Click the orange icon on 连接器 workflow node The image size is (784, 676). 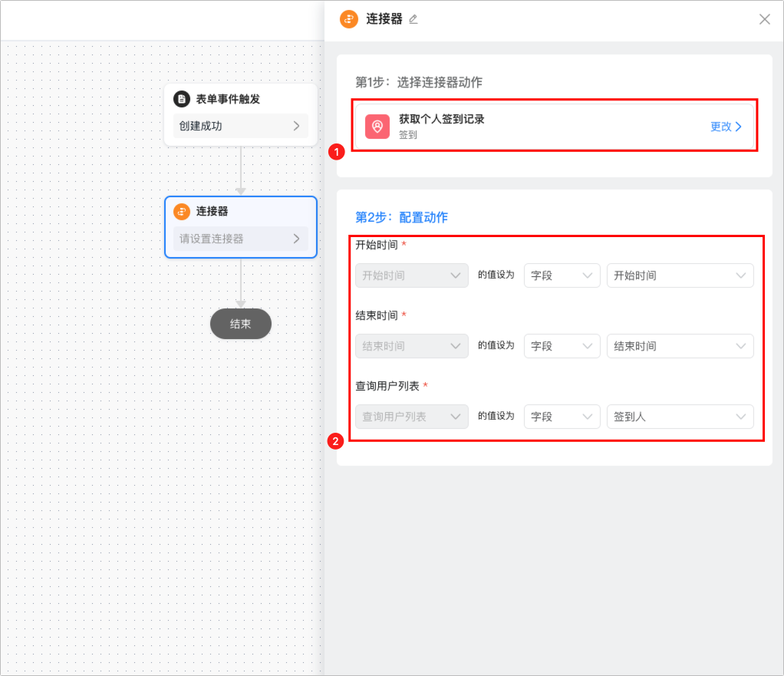coord(182,211)
